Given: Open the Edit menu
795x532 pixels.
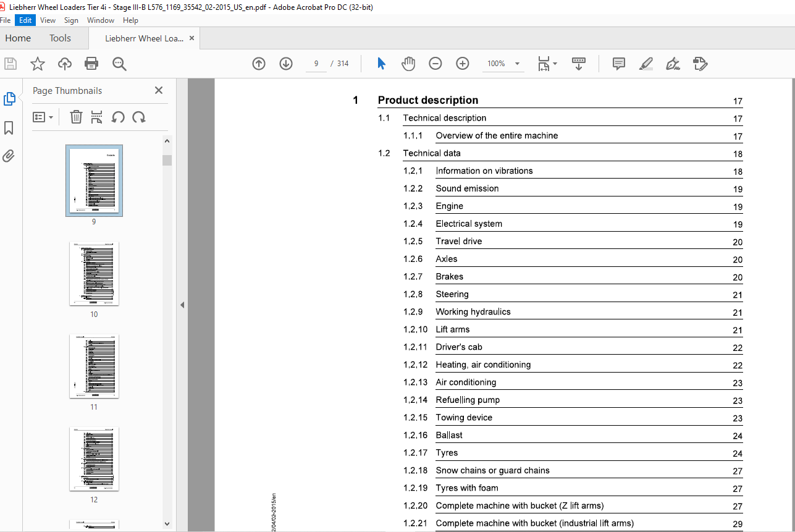Looking at the screenshot, I should pyautogui.click(x=25, y=20).
